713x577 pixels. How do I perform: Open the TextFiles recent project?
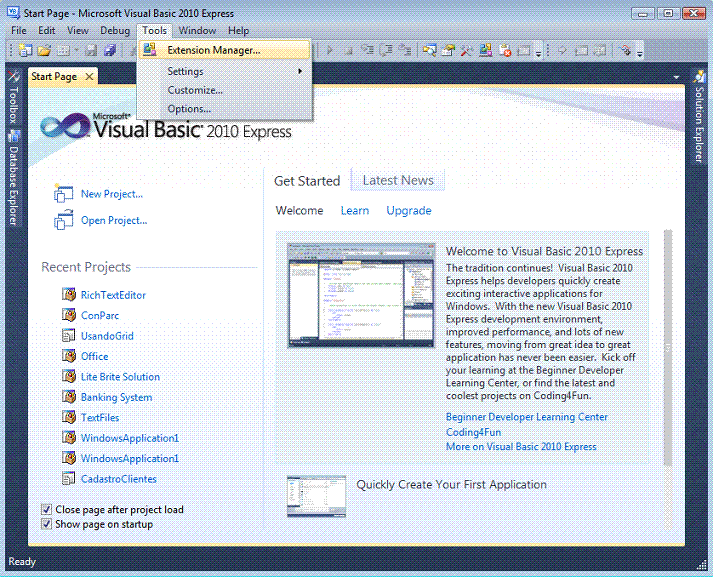pyautogui.click(x=100, y=417)
